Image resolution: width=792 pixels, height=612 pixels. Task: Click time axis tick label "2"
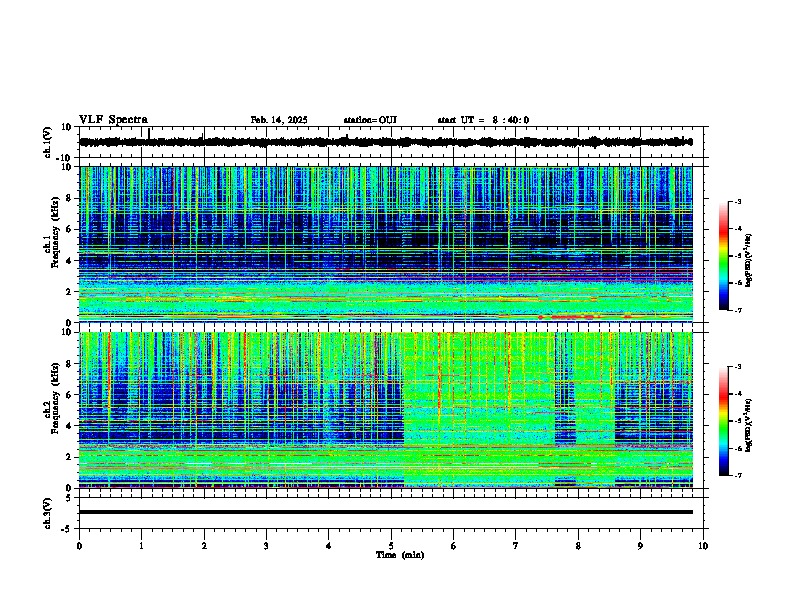(204, 546)
